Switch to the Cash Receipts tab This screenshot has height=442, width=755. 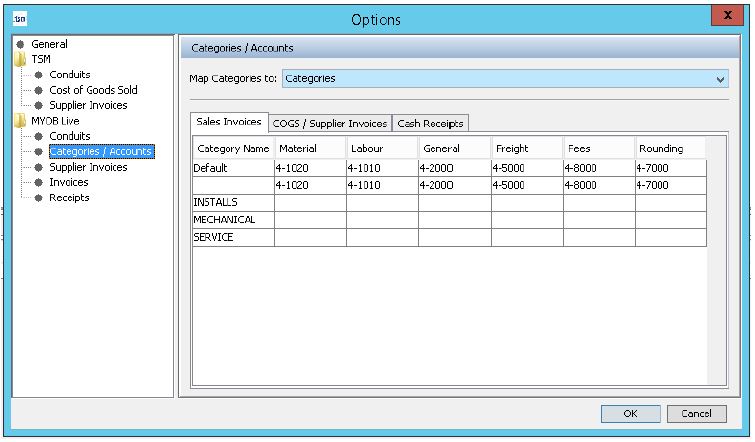(430, 123)
